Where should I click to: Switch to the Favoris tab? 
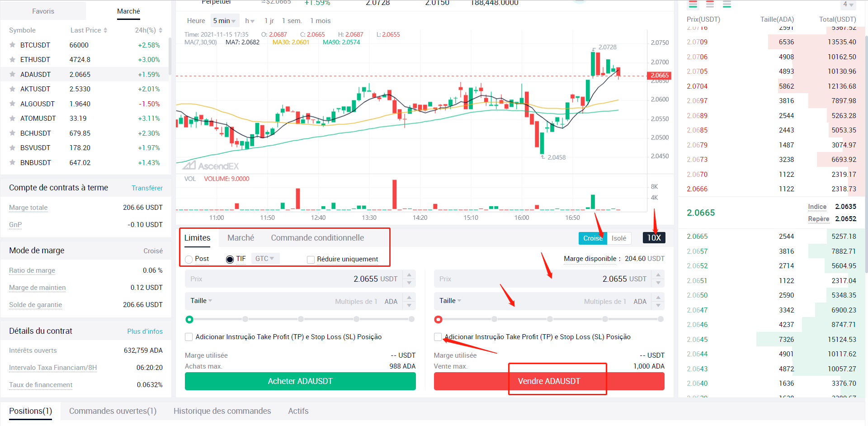43,11
